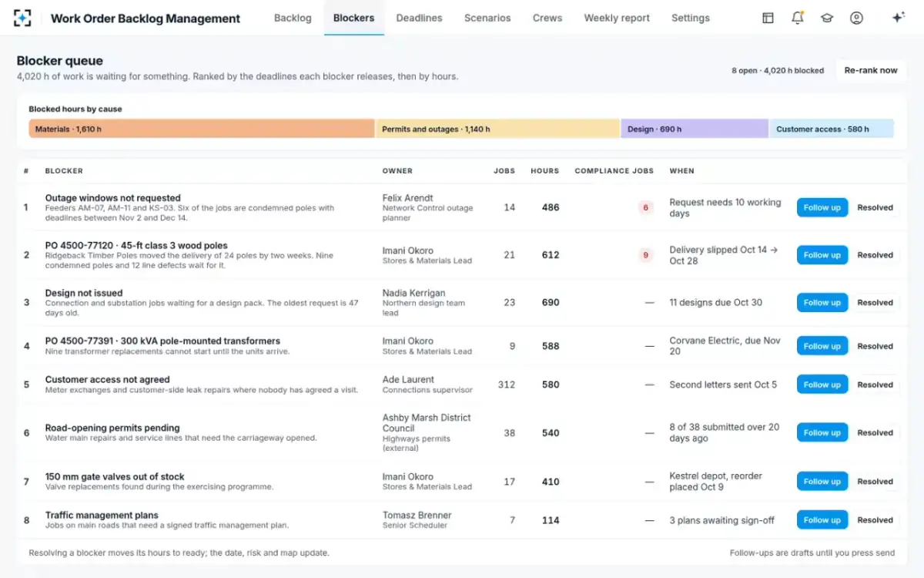
Task: Click the app logo icon
Action: [x=22, y=18]
